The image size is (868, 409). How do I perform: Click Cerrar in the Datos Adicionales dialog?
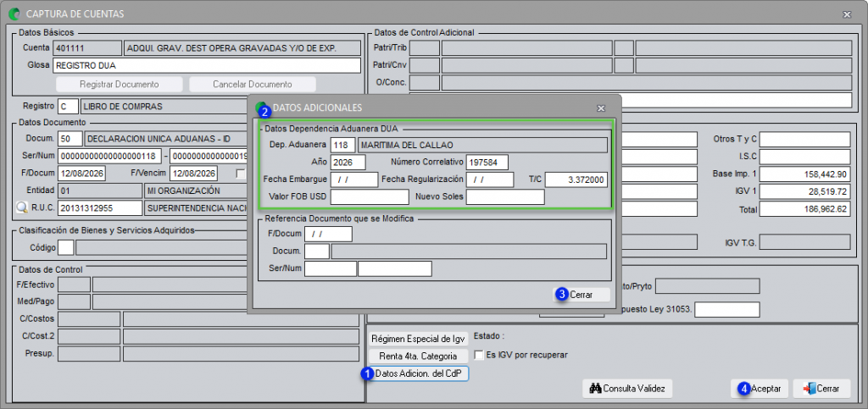(581, 296)
